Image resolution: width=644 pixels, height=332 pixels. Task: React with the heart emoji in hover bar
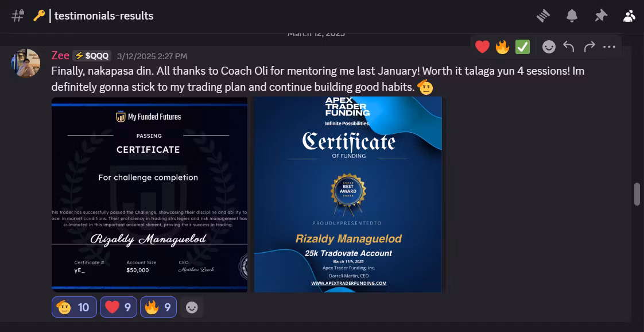[x=482, y=47]
